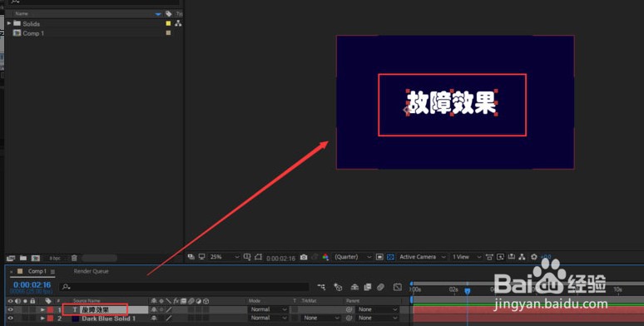Screen dimensions: 644x326
Task: Click the yellow label of Solids
Action: pyautogui.click(x=168, y=23)
